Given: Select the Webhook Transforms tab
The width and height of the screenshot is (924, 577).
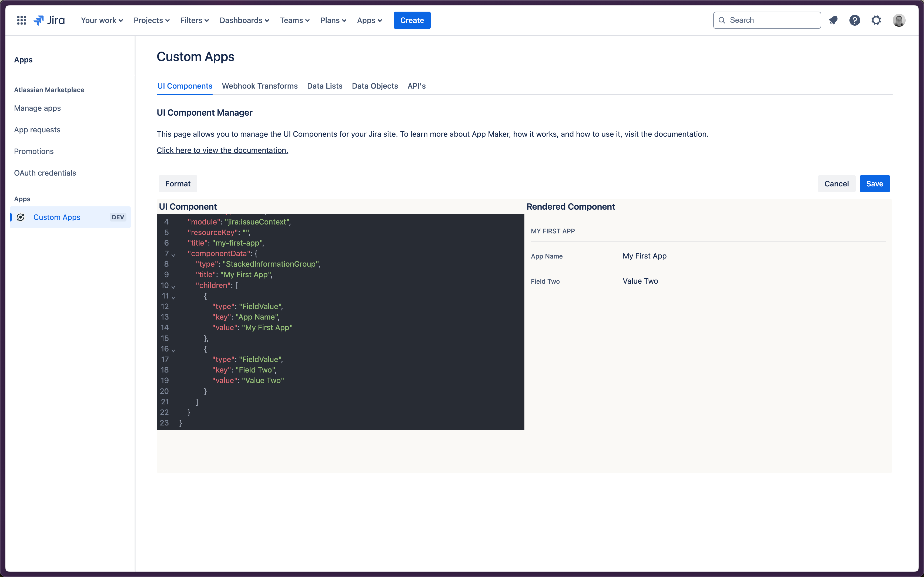Looking at the screenshot, I should tap(259, 86).
